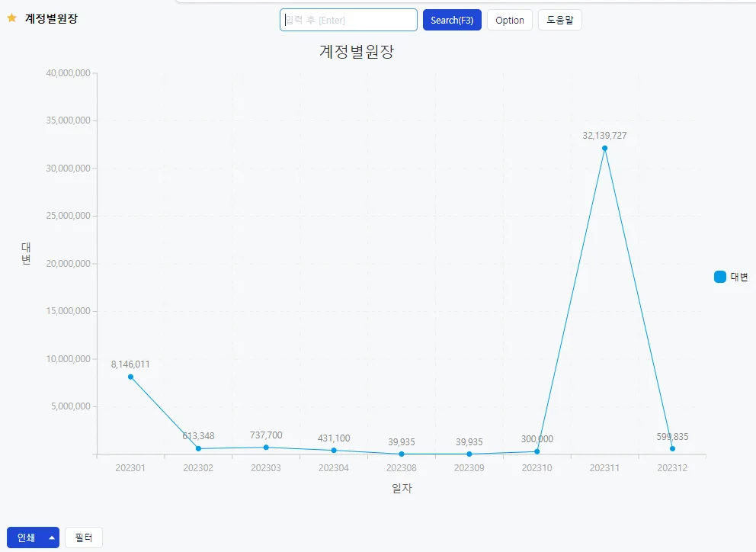The image size is (756, 552).
Task: Click the 202310 data point marker
Action: pos(537,451)
